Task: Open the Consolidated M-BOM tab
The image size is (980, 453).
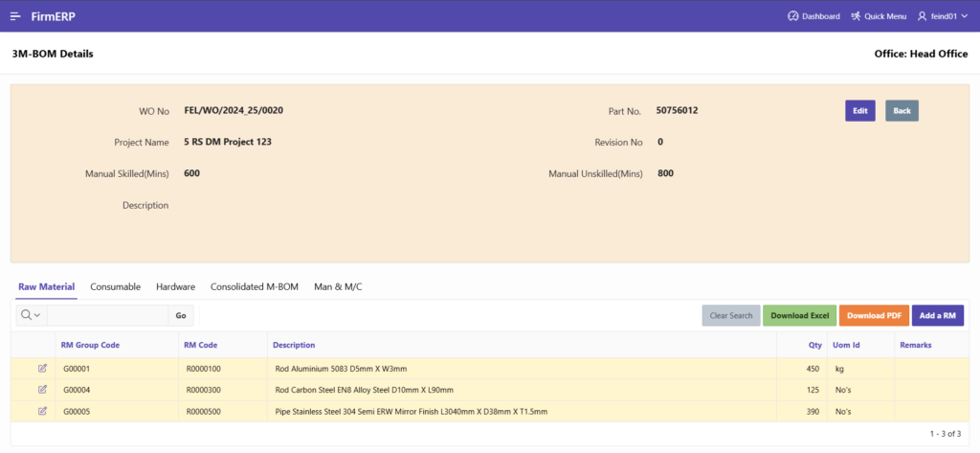Action: (x=255, y=286)
